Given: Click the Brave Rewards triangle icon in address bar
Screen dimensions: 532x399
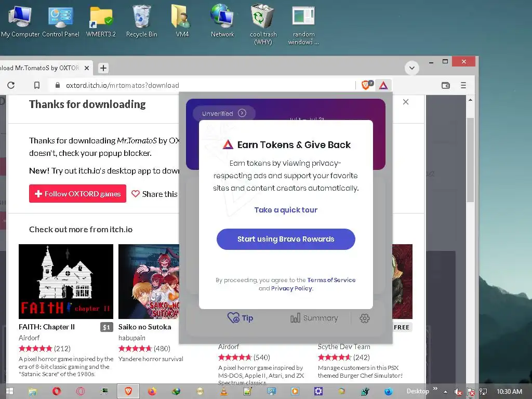Looking at the screenshot, I should point(383,85).
